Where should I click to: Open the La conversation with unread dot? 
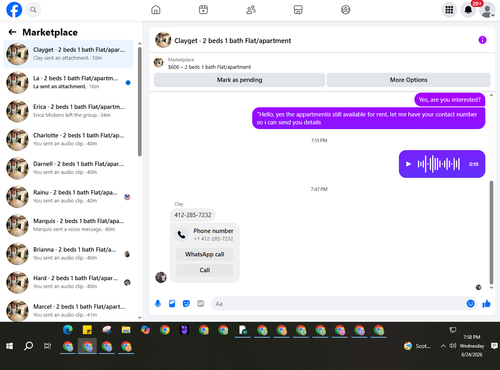(x=68, y=82)
